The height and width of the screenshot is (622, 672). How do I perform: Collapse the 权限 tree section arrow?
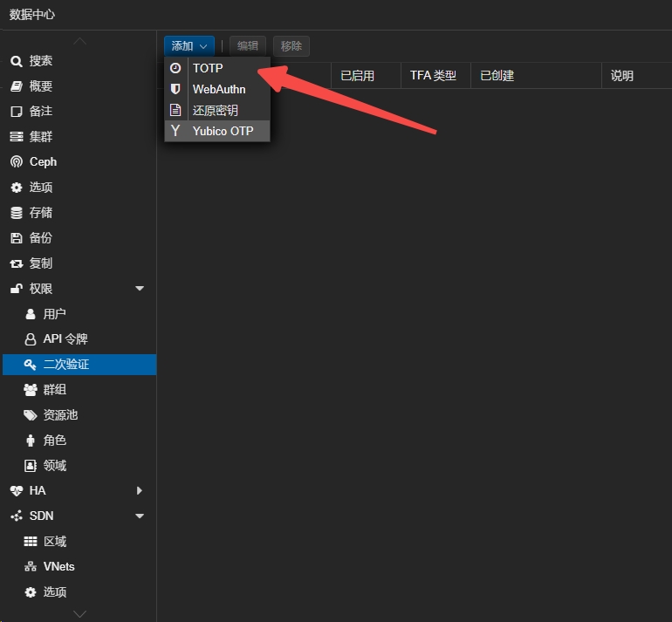click(140, 289)
